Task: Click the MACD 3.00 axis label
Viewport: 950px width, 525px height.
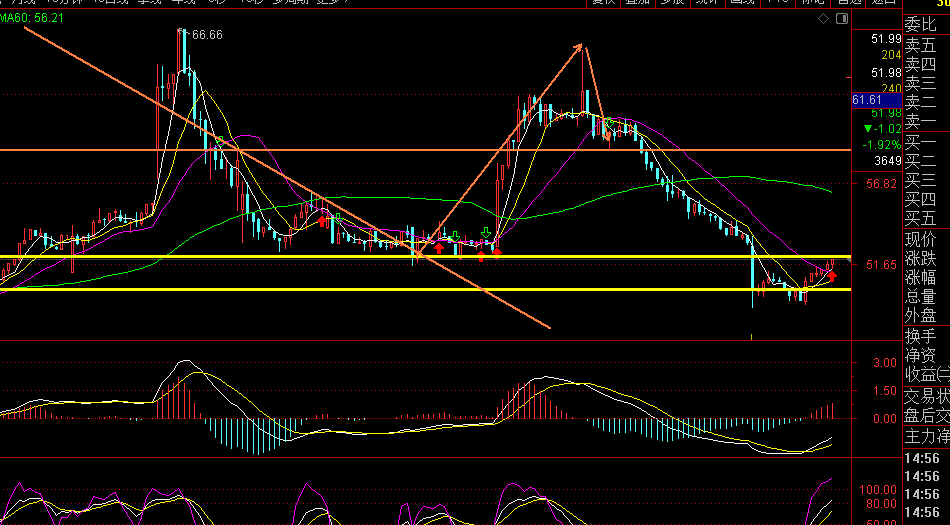Action: pos(885,363)
